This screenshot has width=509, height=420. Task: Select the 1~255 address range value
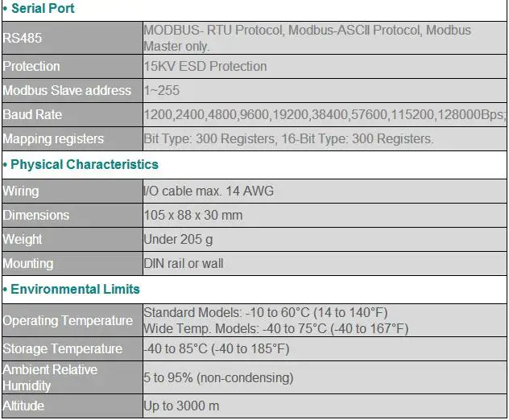[161, 90]
